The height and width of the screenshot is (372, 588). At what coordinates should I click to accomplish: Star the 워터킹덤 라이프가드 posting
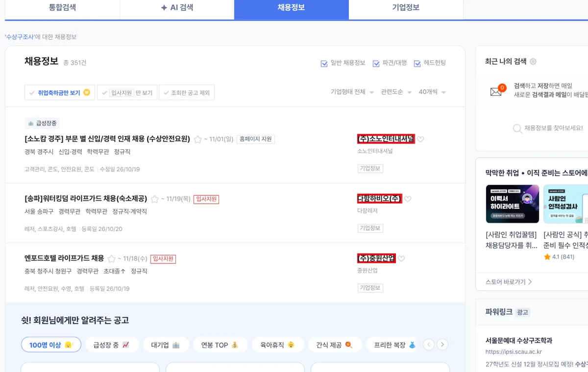[155, 199]
